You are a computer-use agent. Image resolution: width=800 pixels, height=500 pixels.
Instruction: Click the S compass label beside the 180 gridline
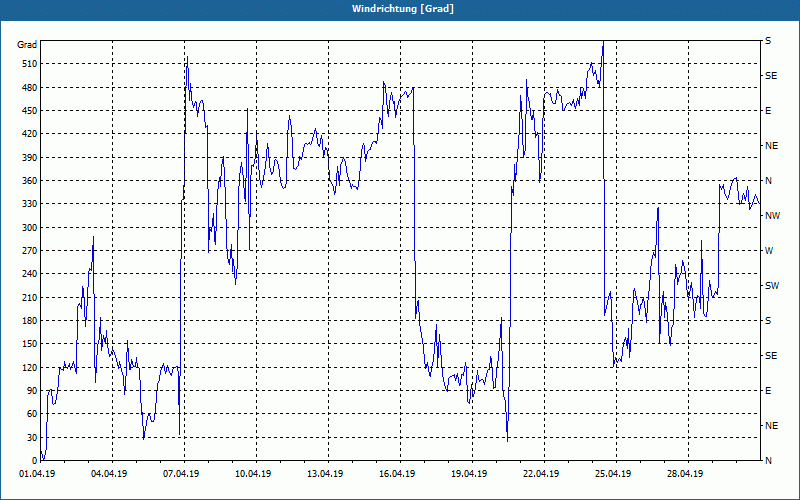pos(768,321)
